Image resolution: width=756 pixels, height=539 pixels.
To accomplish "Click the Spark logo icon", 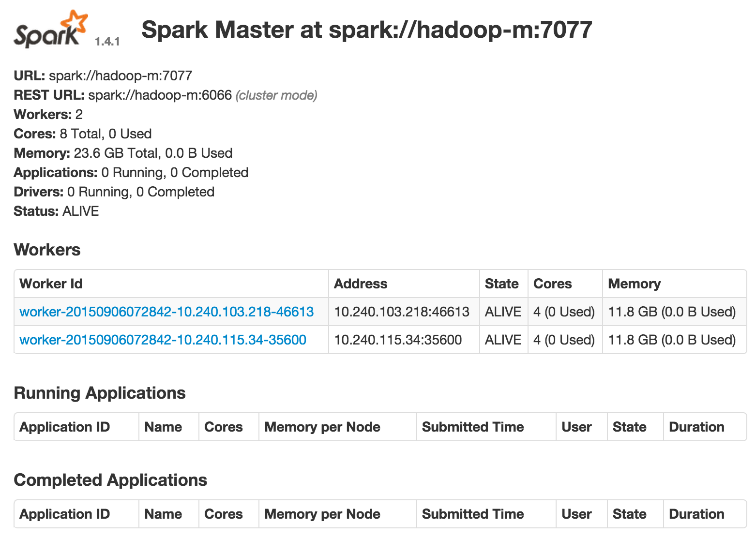I will [51, 29].
